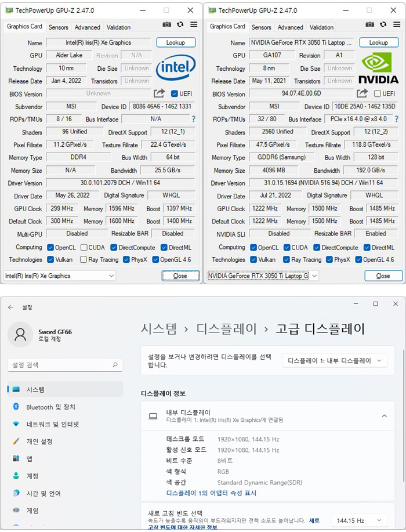Click 디스플레이 breadcrumb link
The image size is (406, 532).
click(226, 329)
